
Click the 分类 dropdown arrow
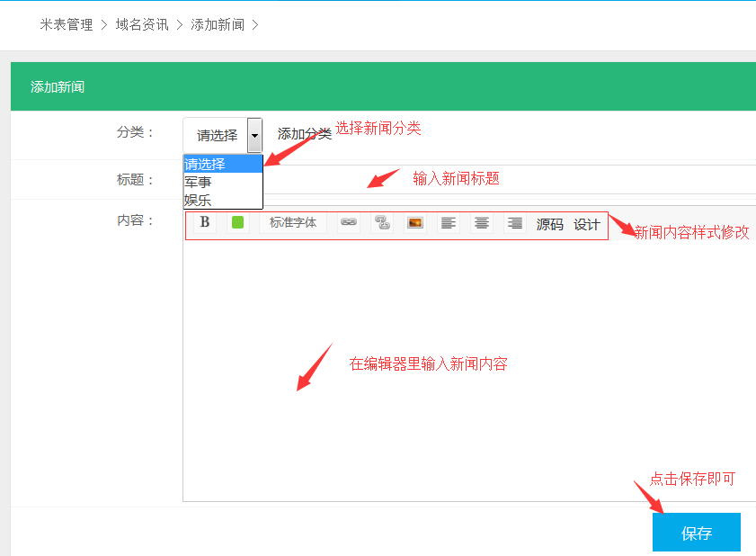coord(254,136)
